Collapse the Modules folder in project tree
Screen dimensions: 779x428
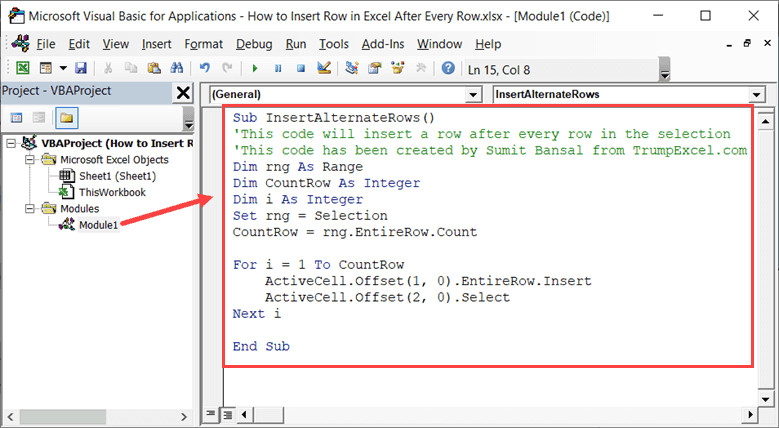[30, 209]
